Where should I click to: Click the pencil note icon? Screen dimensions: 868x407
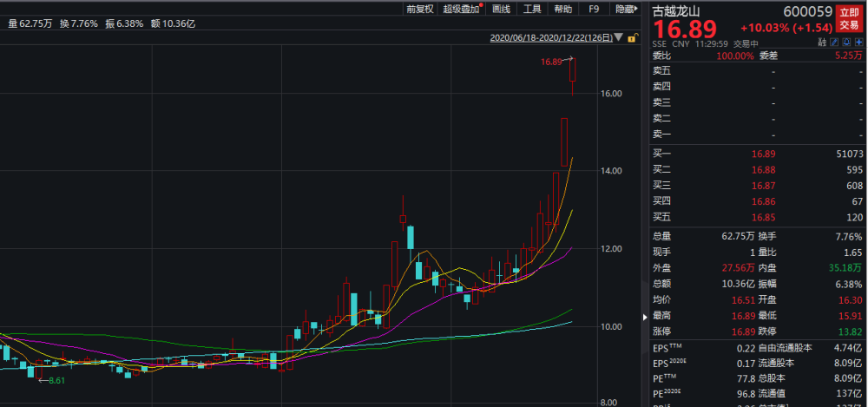[835, 43]
